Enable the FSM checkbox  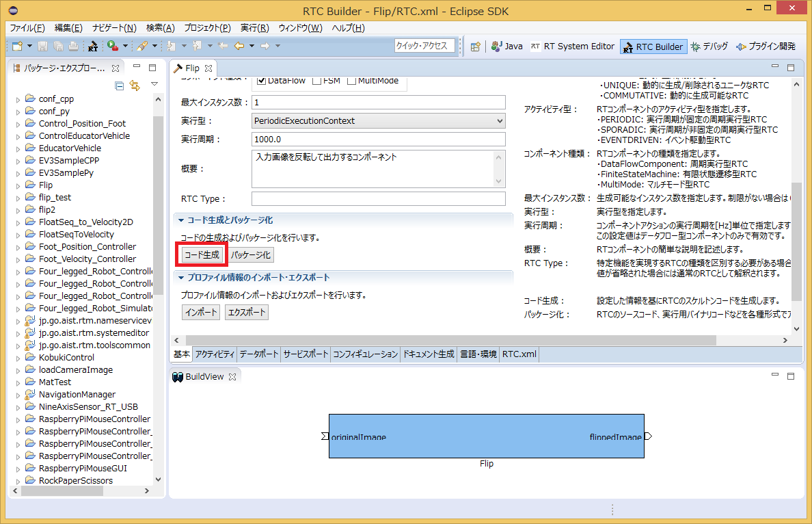317,80
